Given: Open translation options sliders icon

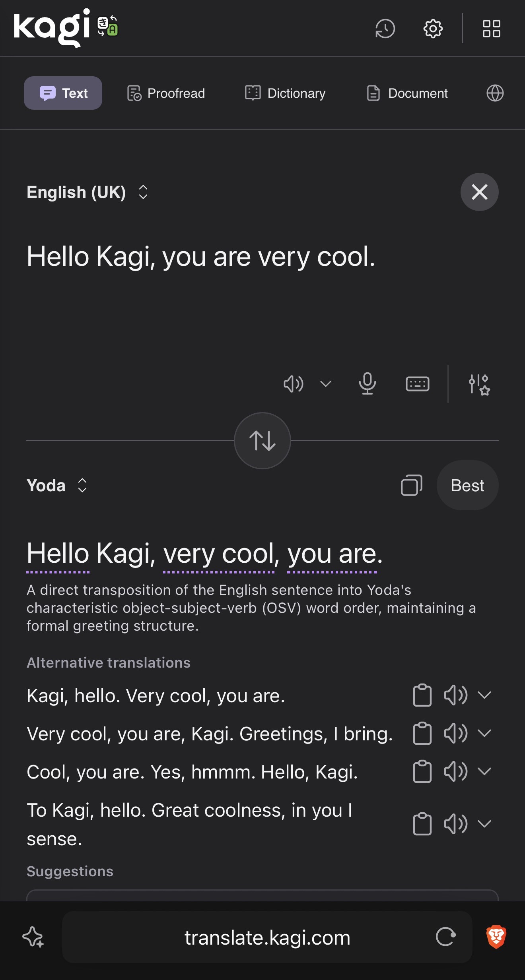Looking at the screenshot, I should 479,384.
